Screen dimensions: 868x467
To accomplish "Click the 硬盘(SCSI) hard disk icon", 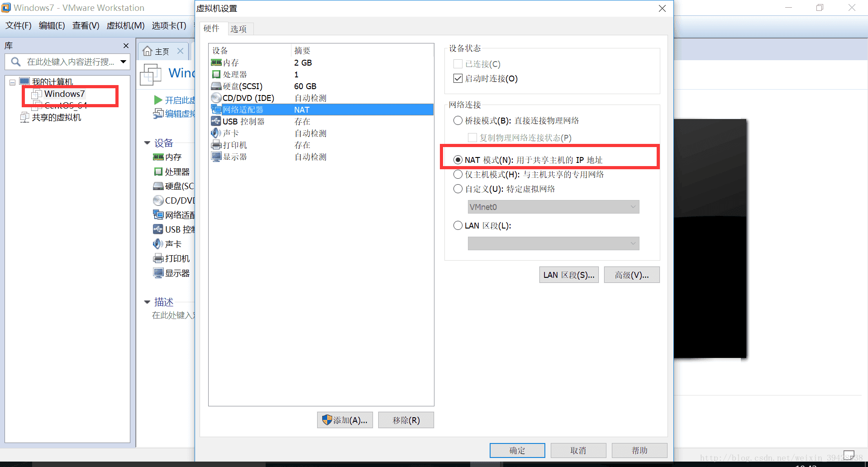I will coord(216,86).
